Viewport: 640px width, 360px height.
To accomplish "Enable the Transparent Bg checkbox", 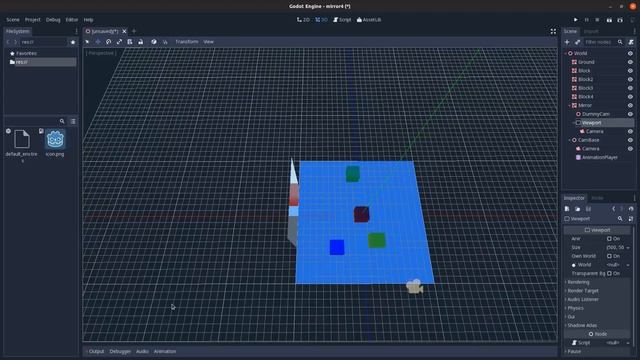I will 609,273.
